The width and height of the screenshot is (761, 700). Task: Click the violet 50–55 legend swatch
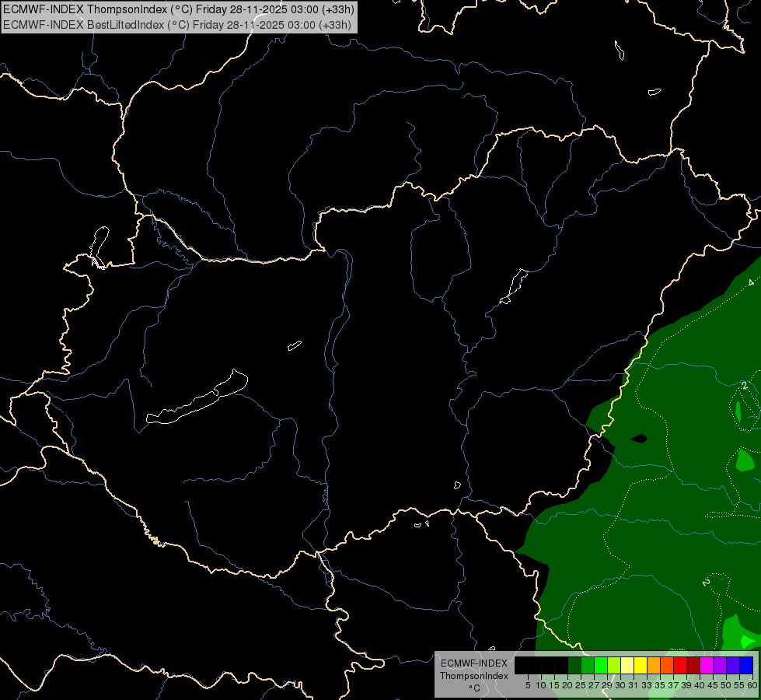pyautogui.click(x=733, y=666)
